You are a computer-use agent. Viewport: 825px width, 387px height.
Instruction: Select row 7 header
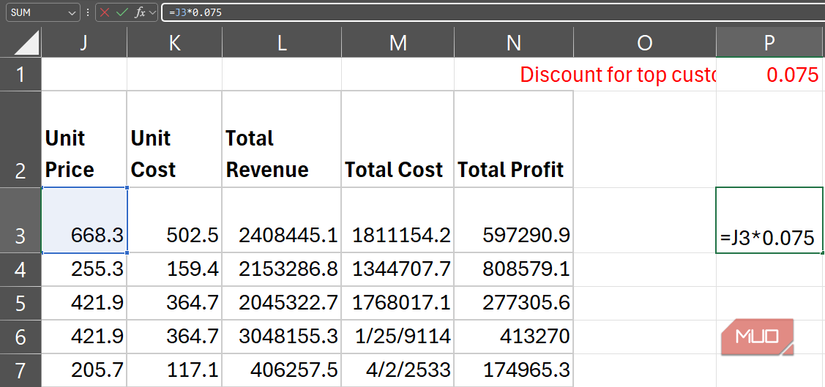point(21,370)
